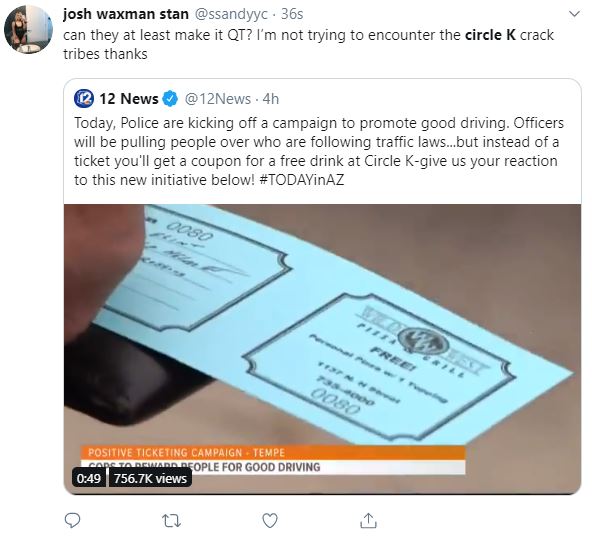Click the @12News handle in quoted tweet
The height and width of the screenshot is (544, 592).
pyautogui.click(x=217, y=99)
